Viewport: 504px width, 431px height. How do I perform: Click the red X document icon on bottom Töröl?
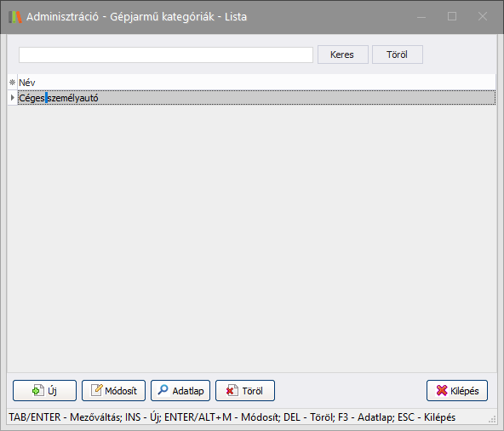click(x=232, y=390)
